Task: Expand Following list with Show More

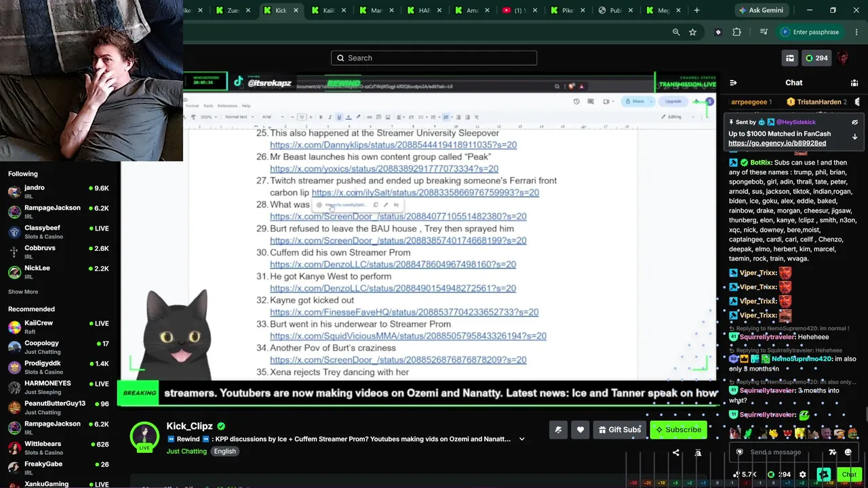Action: pyautogui.click(x=23, y=292)
